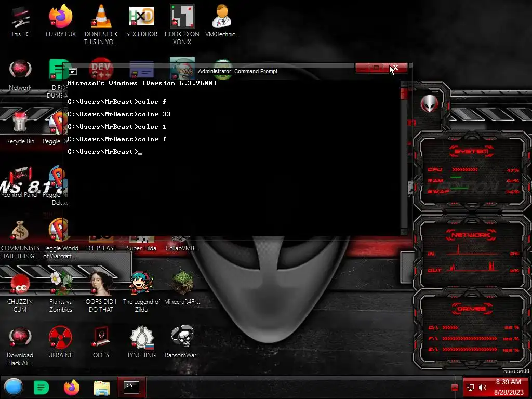Open the Recycle Bin icon

pos(20,129)
